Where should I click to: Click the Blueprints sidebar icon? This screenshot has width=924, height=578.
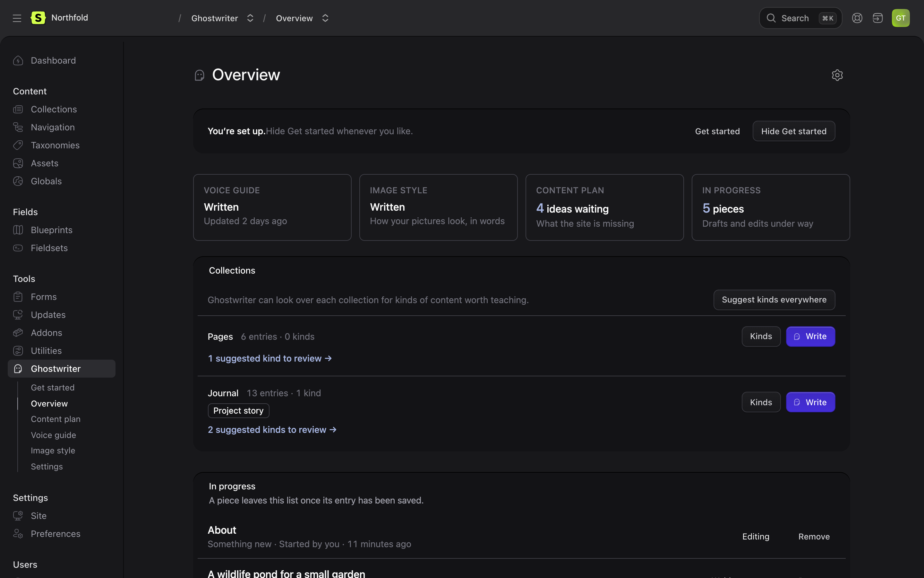pyautogui.click(x=18, y=230)
